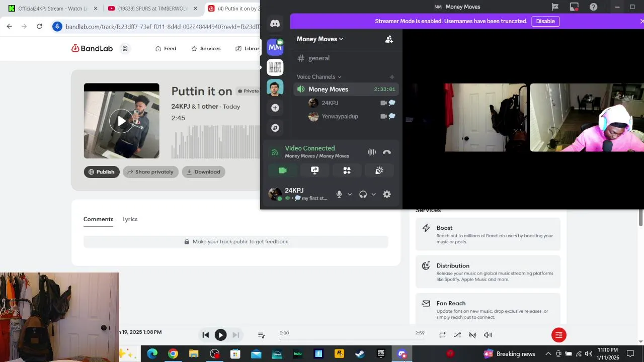Invite people to Money Moves server
This screenshot has width=644, height=362.
pos(389,39)
